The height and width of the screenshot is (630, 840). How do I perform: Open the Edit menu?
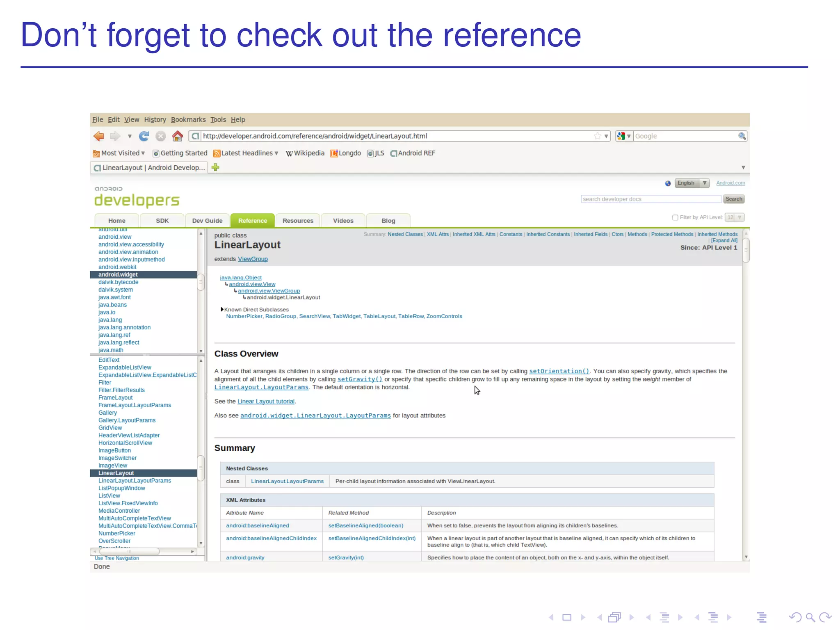(x=114, y=119)
